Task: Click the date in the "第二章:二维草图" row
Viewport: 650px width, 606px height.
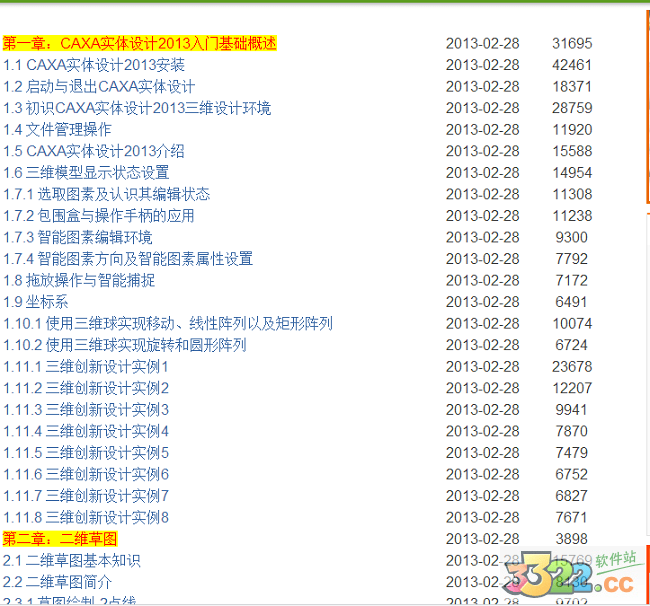Action: [x=483, y=539]
